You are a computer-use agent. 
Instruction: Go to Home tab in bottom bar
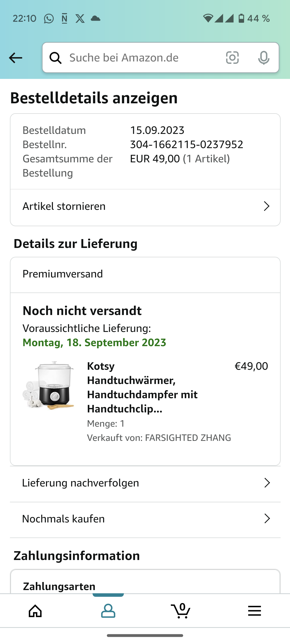click(35, 611)
